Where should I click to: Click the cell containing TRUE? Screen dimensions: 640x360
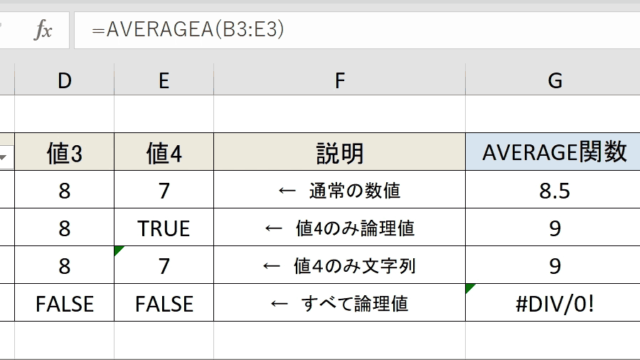click(164, 228)
